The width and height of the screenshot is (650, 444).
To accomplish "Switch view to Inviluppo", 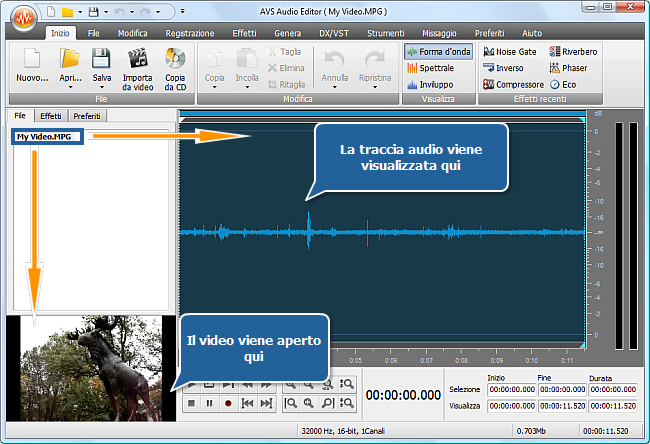I will pos(430,85).
